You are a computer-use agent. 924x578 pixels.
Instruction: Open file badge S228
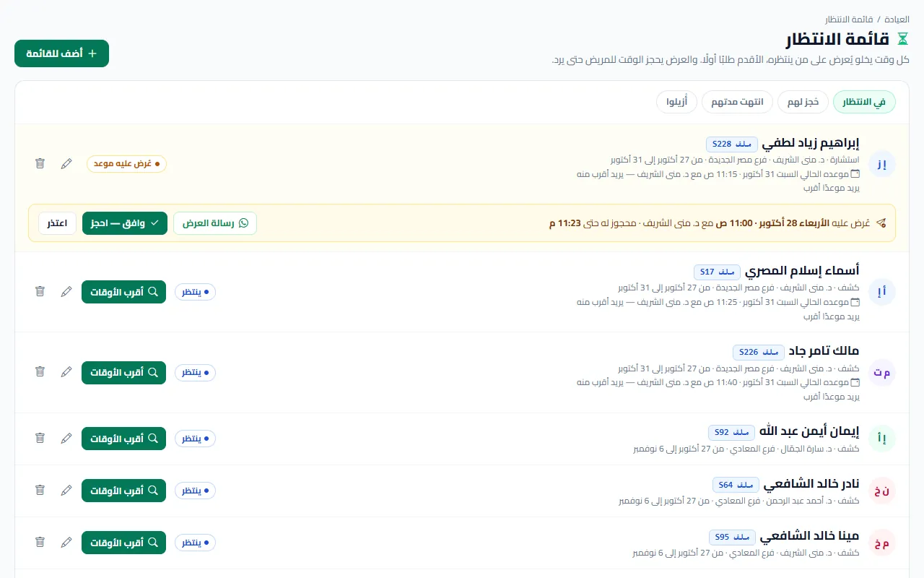(x=732, y=144)
